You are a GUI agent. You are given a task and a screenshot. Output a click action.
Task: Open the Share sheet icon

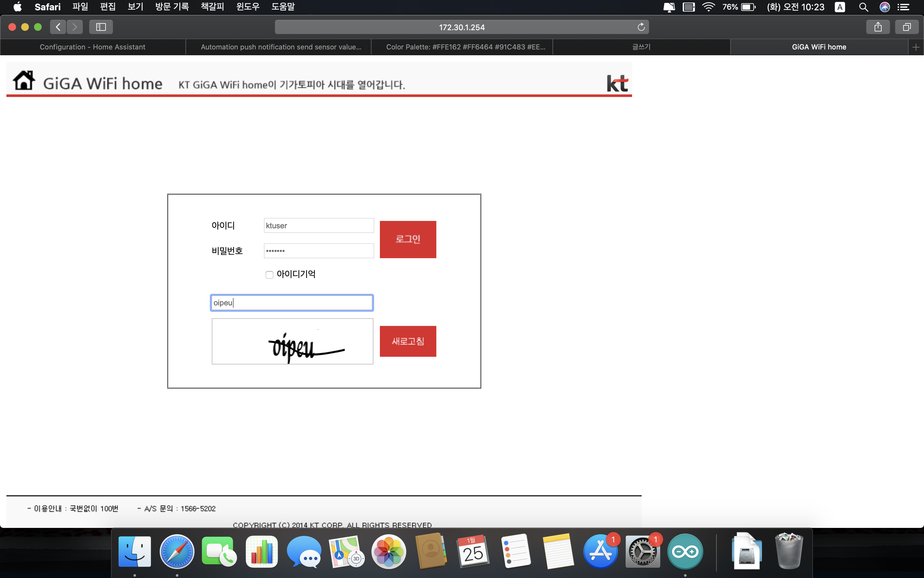click(878, 27)
